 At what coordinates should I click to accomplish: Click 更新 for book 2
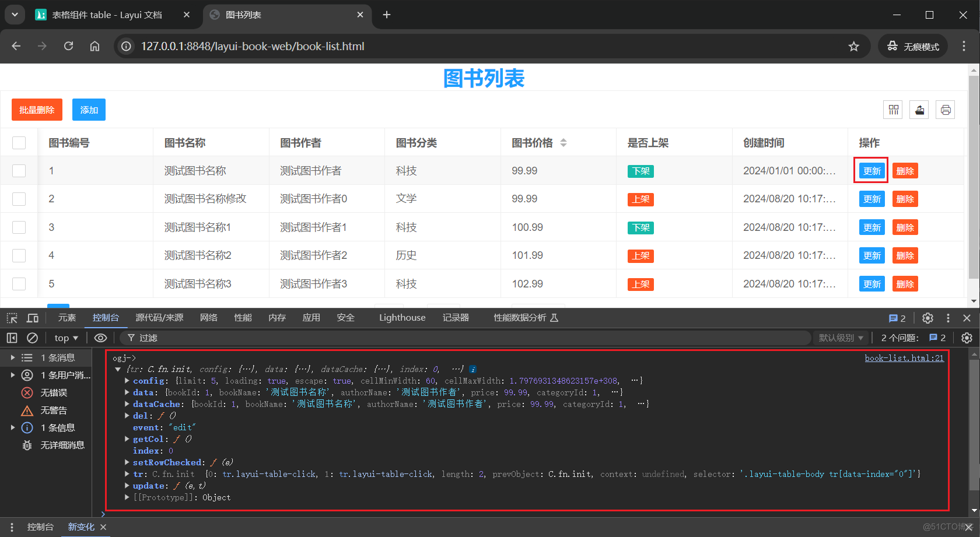click(872, 199)
